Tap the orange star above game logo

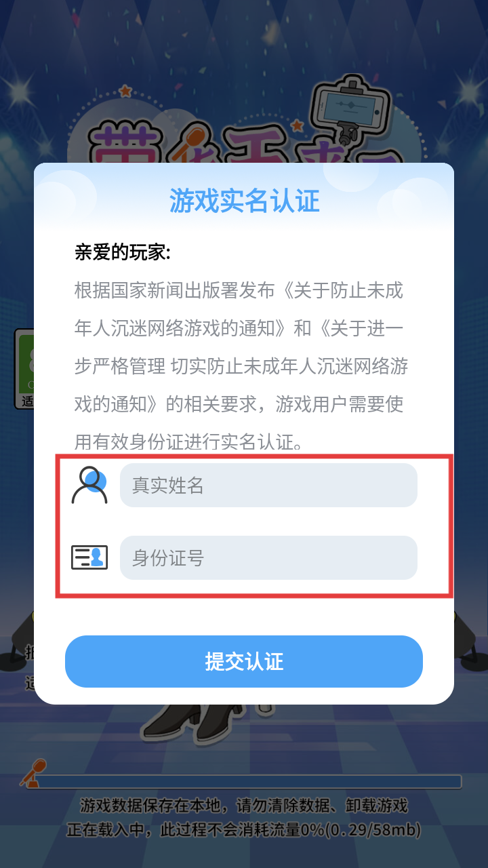click(x=125, y=90)
